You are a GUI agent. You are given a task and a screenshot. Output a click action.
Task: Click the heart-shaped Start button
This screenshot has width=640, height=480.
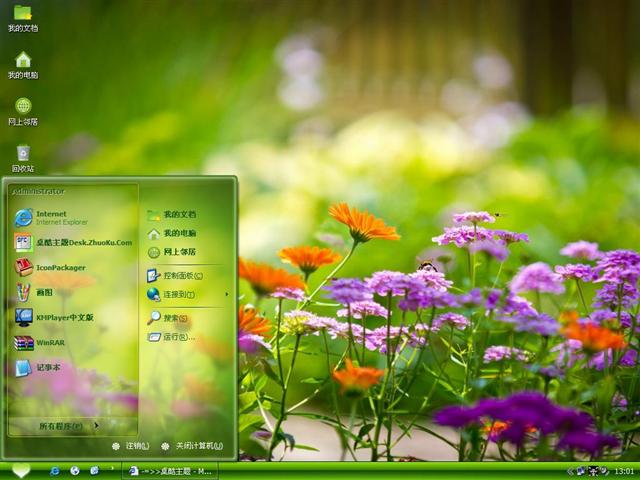[21, 470]
